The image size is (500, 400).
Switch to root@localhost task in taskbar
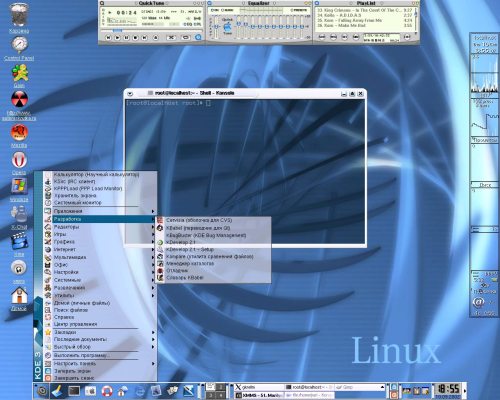pyautogui.click(x=308, y=387)
